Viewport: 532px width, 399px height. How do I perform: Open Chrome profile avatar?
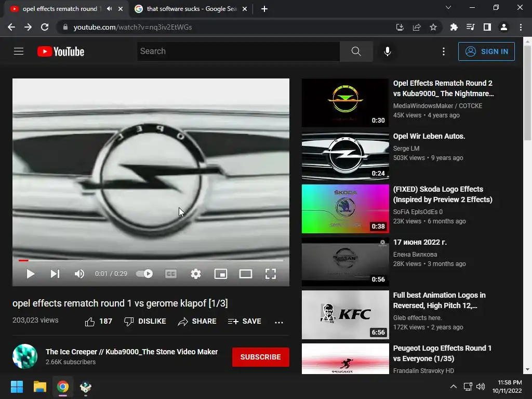(x=504, y=27)
